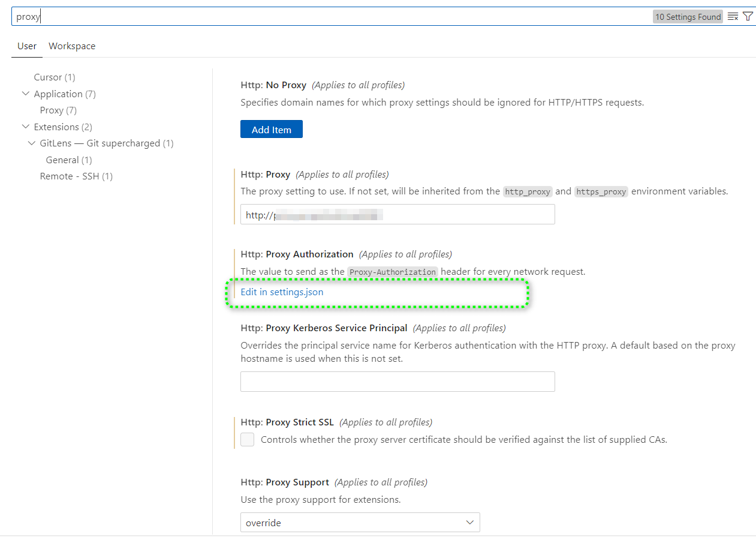Collapse the GitLens tree chevron
The width and height of the screenshot is (756, 537).
(x=32, y=143)
